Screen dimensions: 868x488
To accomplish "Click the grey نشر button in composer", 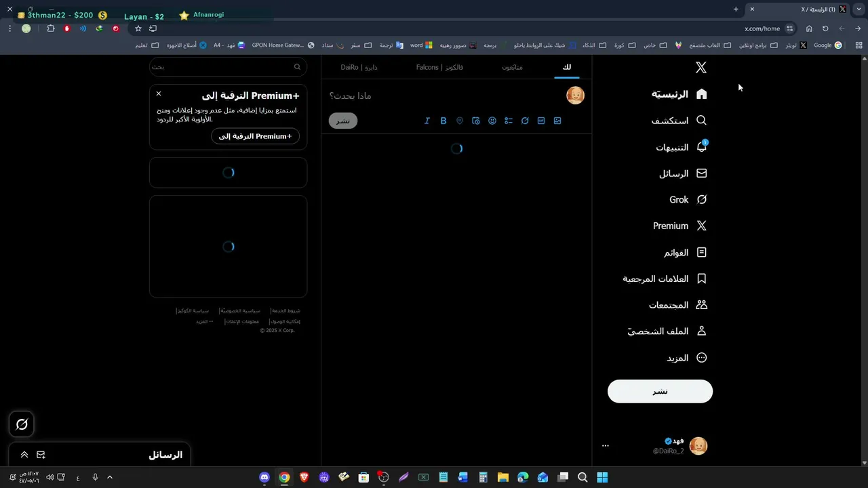I will click(343, 121).
